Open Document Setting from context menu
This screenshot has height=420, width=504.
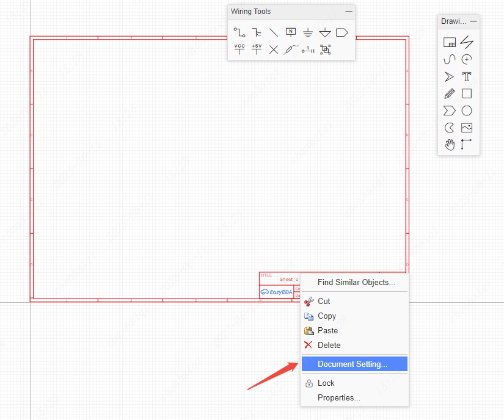[x=352, y=364]
